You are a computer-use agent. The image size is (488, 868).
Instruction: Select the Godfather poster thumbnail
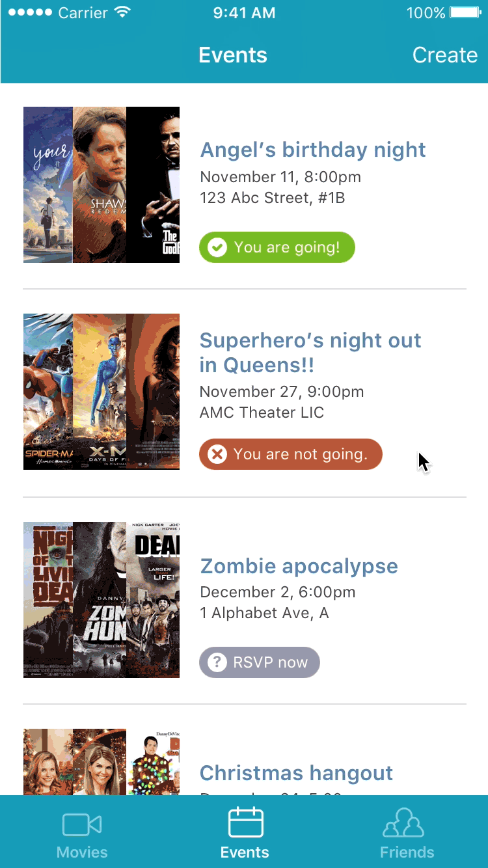[x=153, y=185]
